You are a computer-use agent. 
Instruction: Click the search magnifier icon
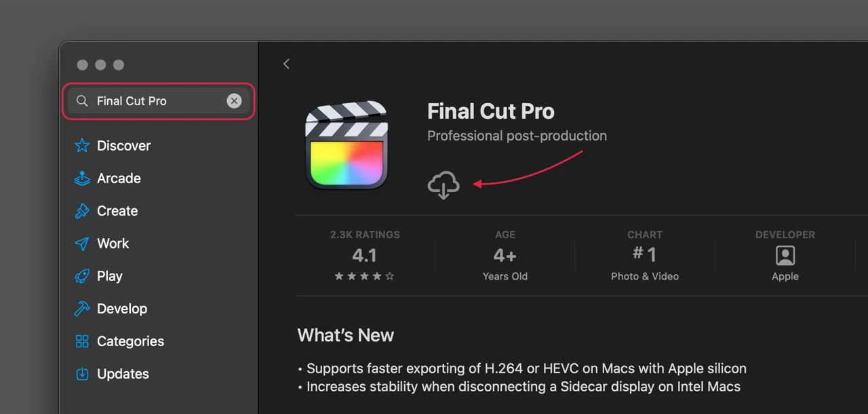pyautogui.click(x=81, y=100)
